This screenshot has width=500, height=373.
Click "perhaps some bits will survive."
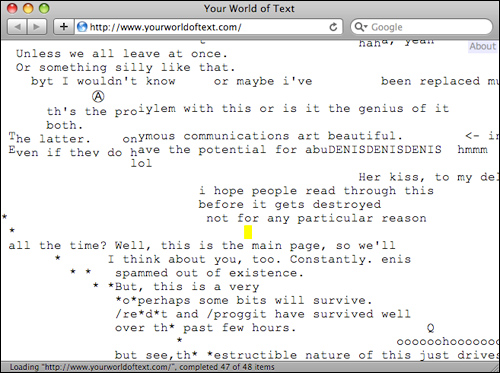pos(255,300)
